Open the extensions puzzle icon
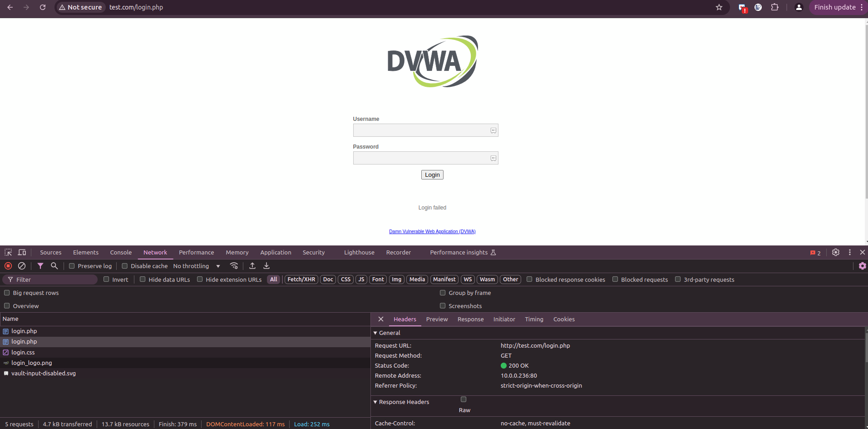The height and width of the screenshot is (429, 868). (775, 7)
